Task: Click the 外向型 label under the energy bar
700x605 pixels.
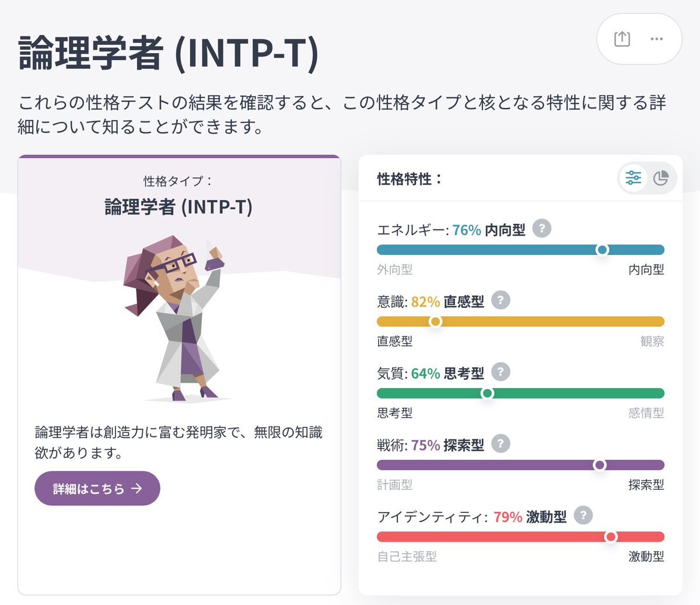Action: (x=395, y=270)
